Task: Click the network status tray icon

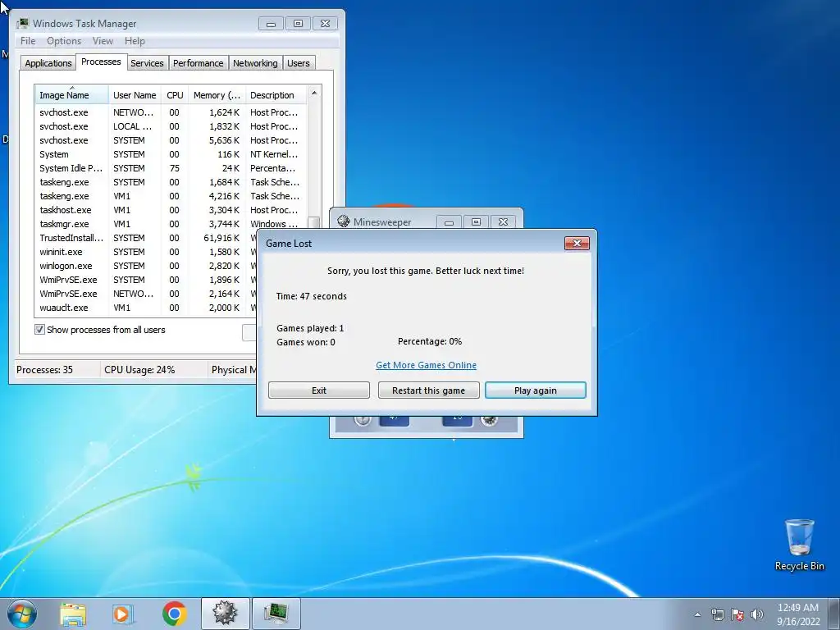Action: 717,614
